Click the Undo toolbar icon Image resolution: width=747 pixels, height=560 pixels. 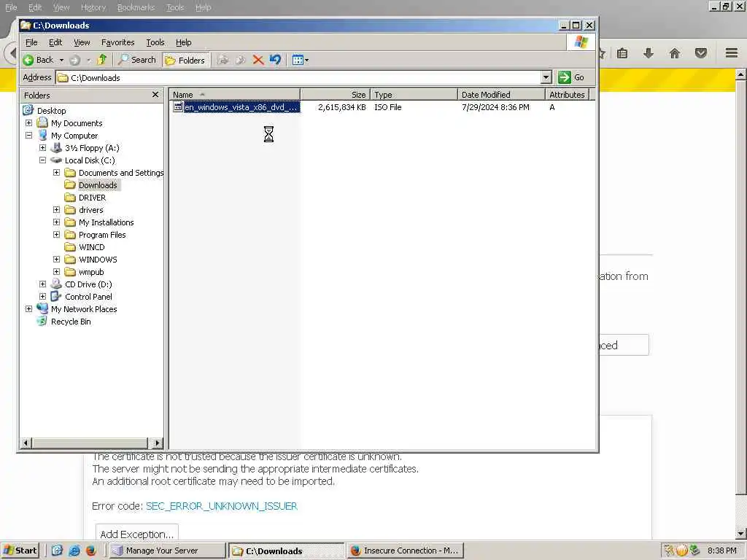click(275, 60)
